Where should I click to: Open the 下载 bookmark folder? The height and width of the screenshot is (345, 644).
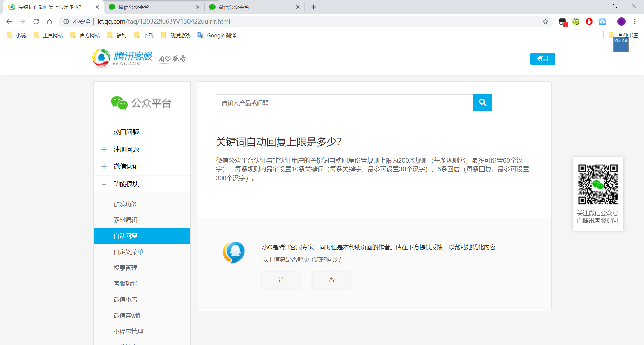[144, 35]
